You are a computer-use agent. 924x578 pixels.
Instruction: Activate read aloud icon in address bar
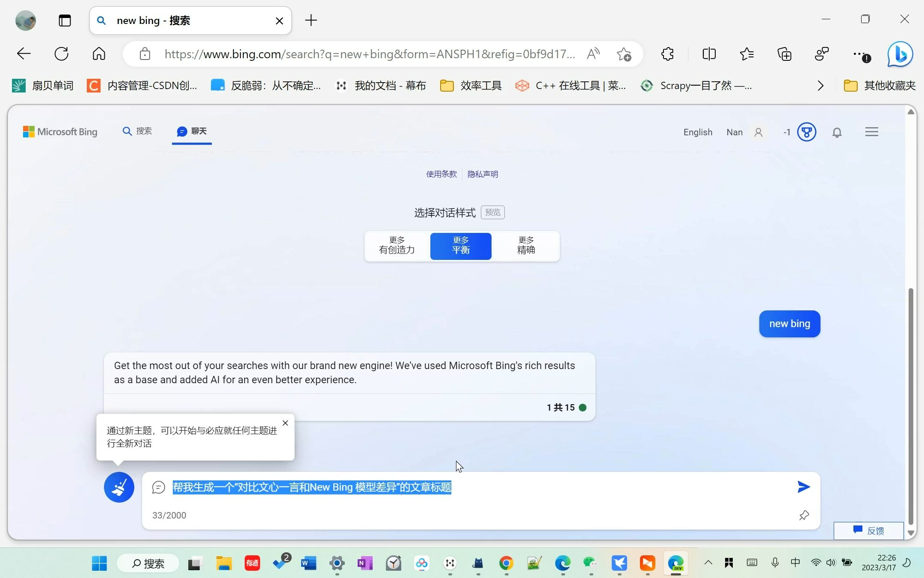(593, 54)
